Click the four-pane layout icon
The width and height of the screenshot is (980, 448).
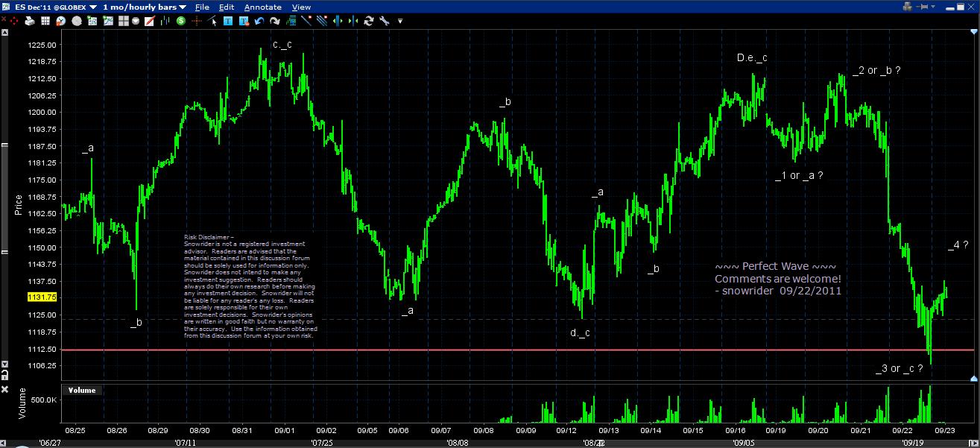(123, 21)
